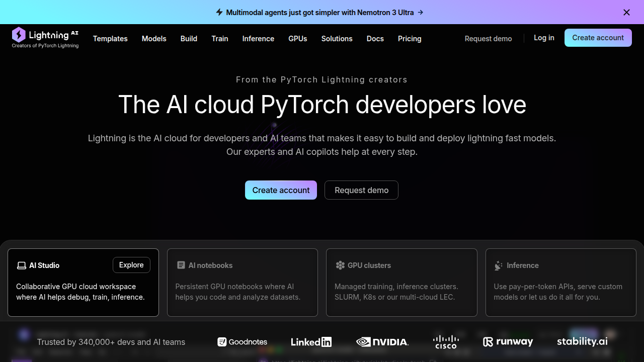
Task: Click the hero Request demo button
Action: tap(361, 190)
